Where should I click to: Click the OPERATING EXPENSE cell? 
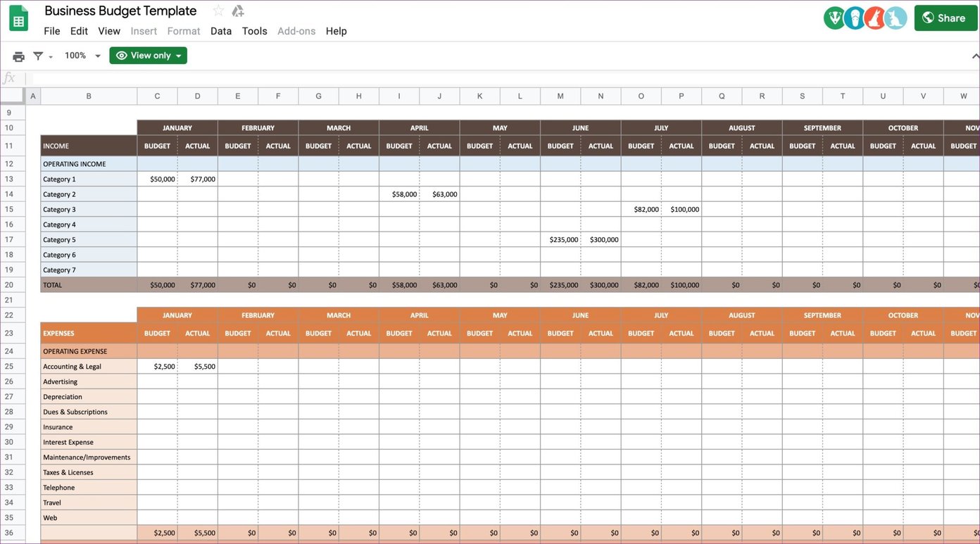(x=89, y=351)
